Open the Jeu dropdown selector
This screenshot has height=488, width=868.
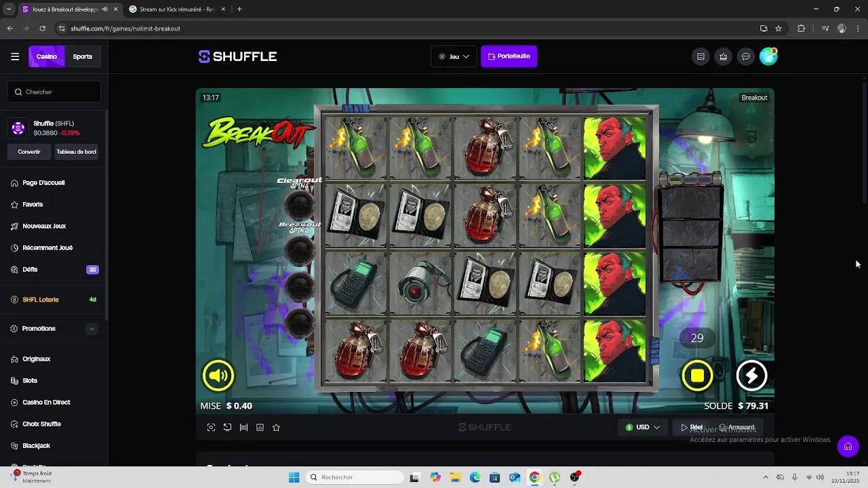(x=454, y=57)
